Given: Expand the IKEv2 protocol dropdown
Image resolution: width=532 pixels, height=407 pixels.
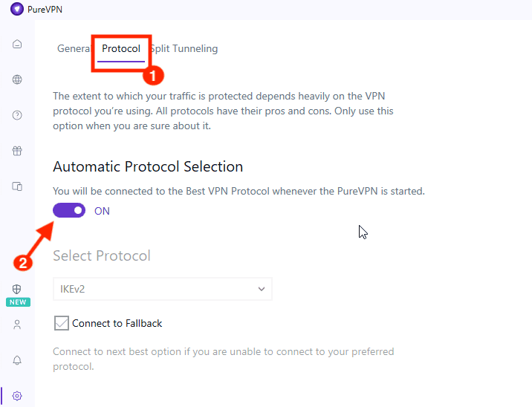Looking at the screenshot, I should (163, 289).
